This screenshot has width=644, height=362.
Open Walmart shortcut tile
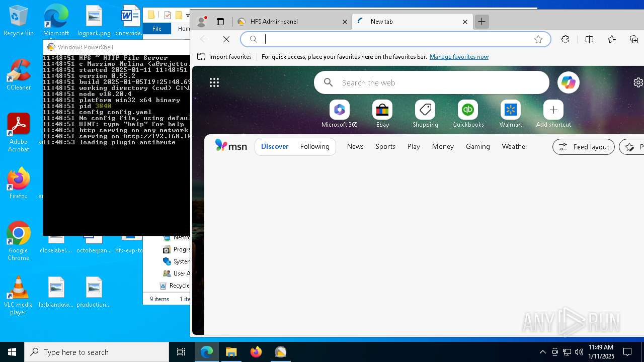[x=511, y=114]
